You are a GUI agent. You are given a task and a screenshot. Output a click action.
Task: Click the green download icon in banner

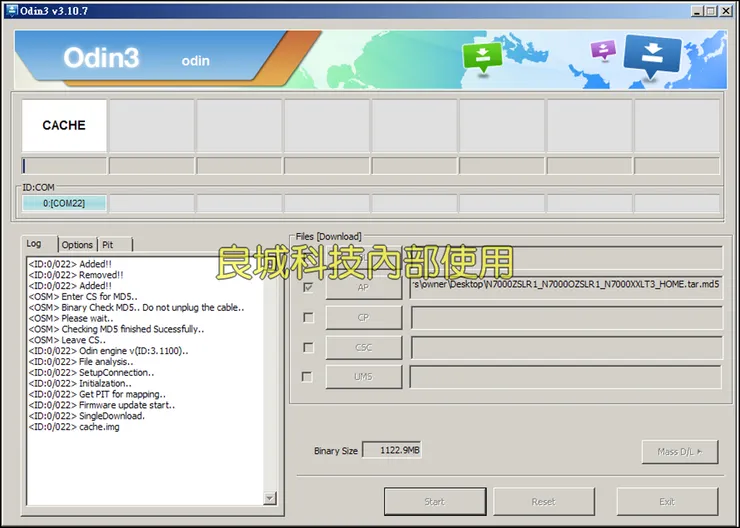point(482,57)
